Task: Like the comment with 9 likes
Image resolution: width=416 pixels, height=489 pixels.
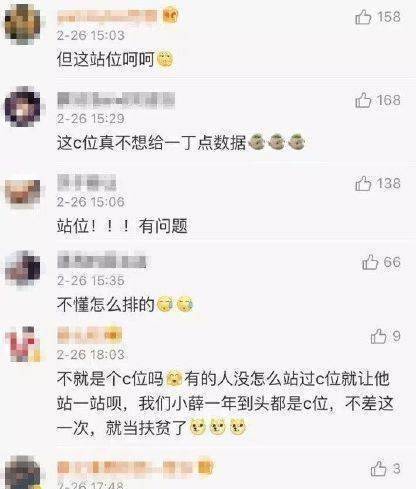Action: pyautogui.click(x=378, y=336)
